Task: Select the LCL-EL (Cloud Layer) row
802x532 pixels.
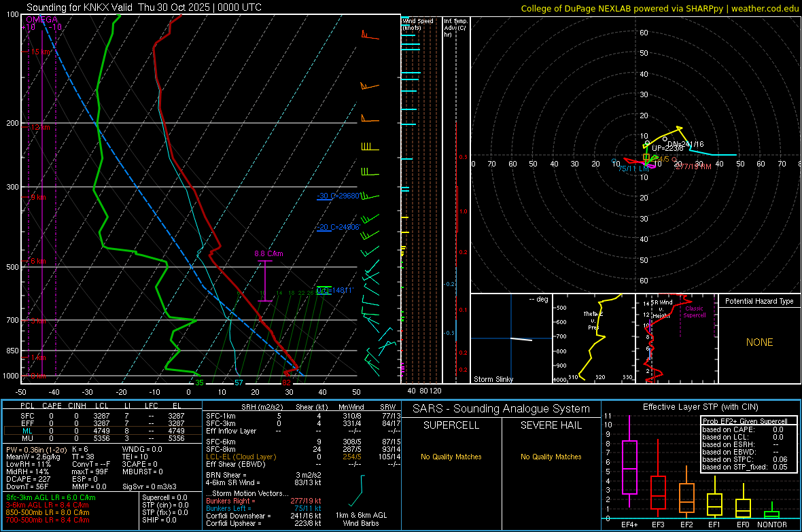Action: 303,457
